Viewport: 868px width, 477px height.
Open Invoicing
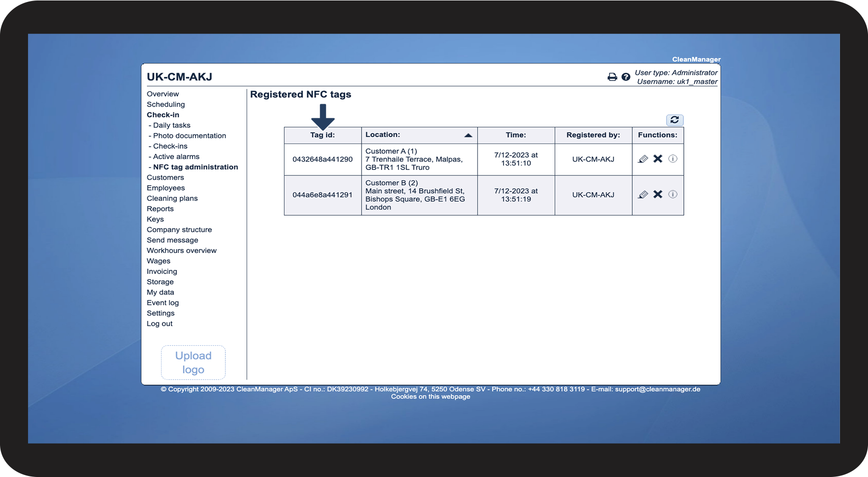pyautogui.click(x=162, y=272)
